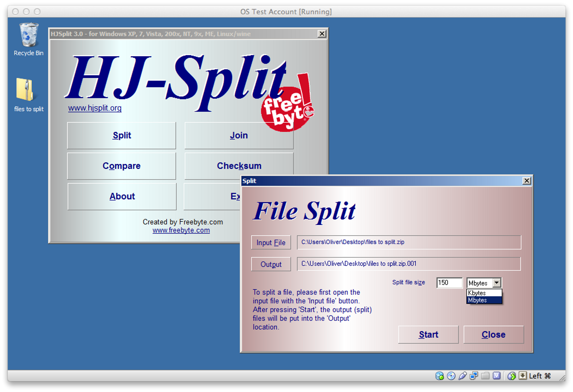573x392 pixels.
Task: Expand the split size unit dropdown arrow
Action: pyautogui.click(x=497, y=283)
